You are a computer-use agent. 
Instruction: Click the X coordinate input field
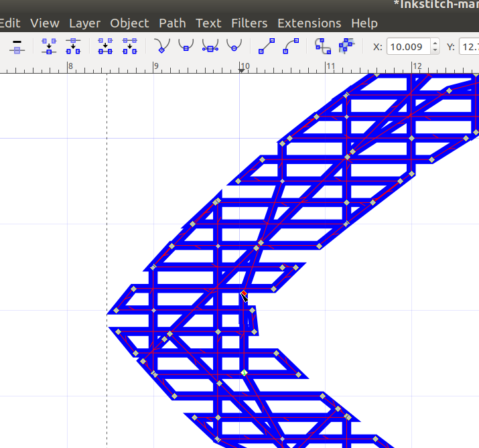coord(409,46)
